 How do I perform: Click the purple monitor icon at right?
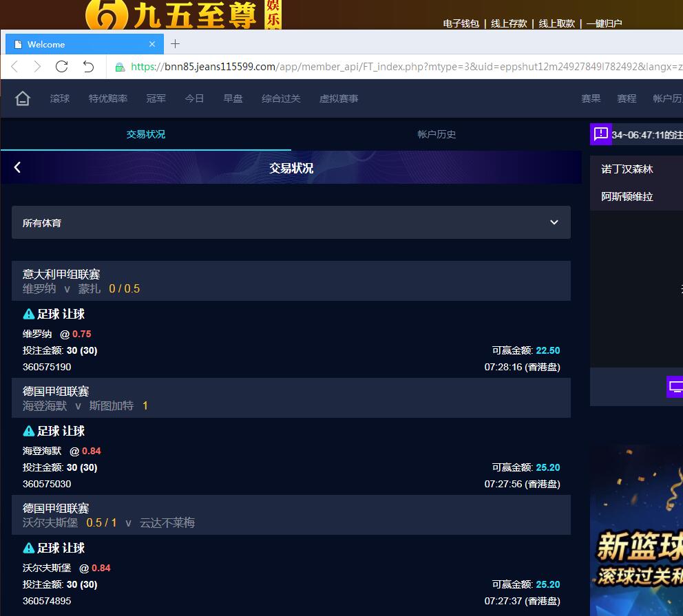pyautogui.click(x=675, y=387)
